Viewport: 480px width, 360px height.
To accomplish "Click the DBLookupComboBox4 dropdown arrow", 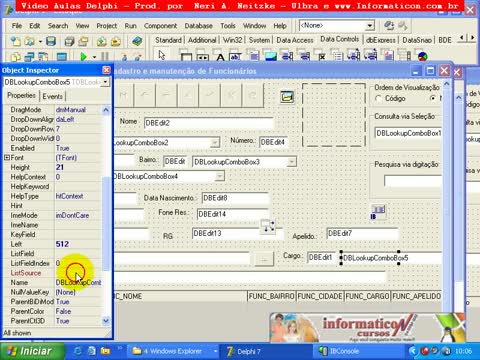I will tap(220, 176).
